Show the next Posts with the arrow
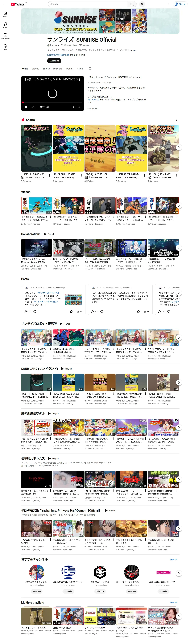The width and height of the screenshot is (190, 644). pos(179,293)
